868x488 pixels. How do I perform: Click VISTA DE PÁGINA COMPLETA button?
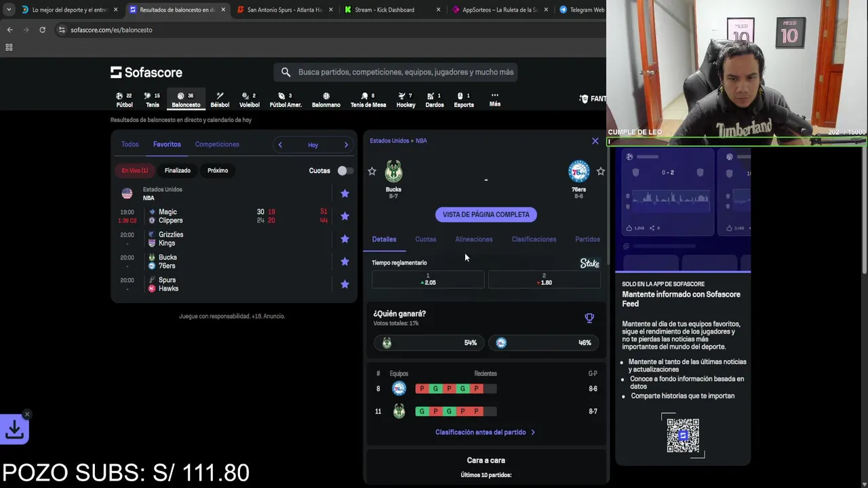(x=486, y=215)
